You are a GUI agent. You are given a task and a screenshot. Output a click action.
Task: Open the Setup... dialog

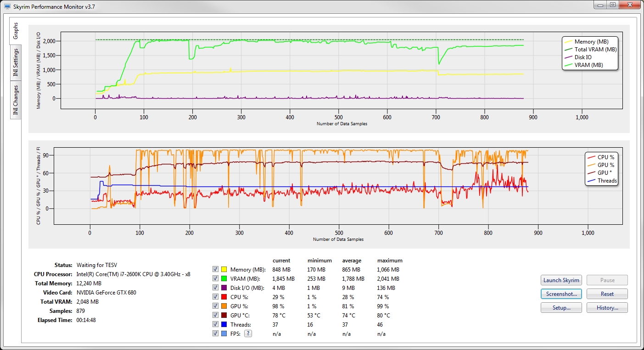click(561, 308)
